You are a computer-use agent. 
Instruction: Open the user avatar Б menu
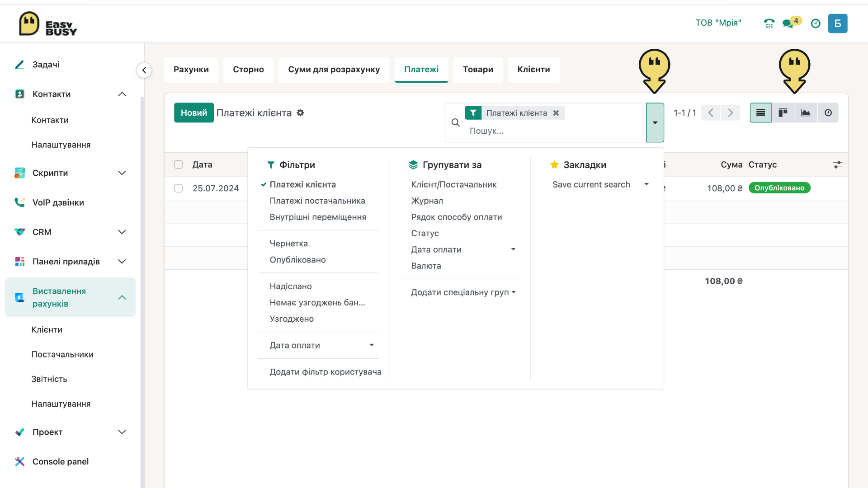pos(838,23)
